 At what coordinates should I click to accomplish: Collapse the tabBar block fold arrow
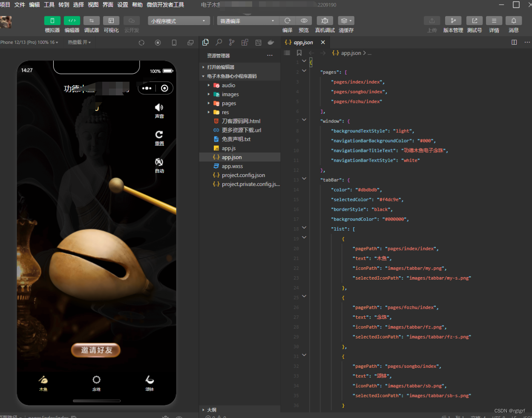(304, 179)
